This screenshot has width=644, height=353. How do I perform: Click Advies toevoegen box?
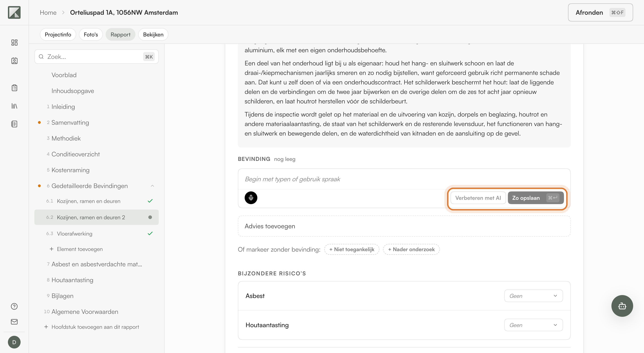(404, 226)
